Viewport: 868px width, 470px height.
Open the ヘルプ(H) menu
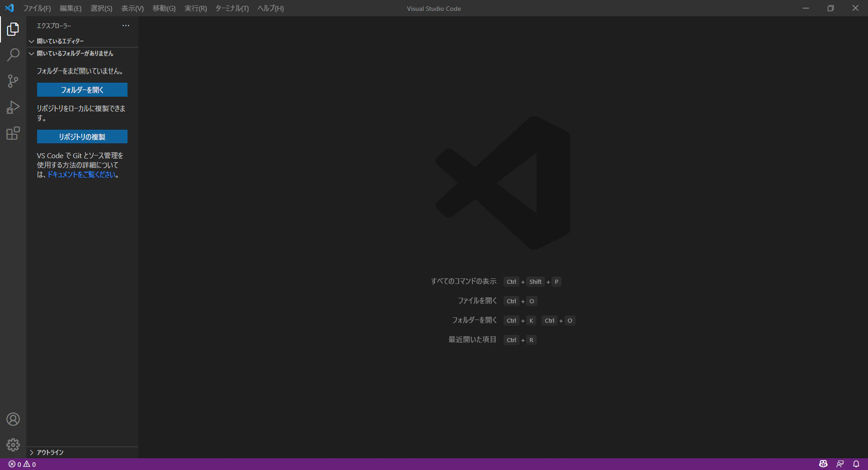tap(271, 8)
